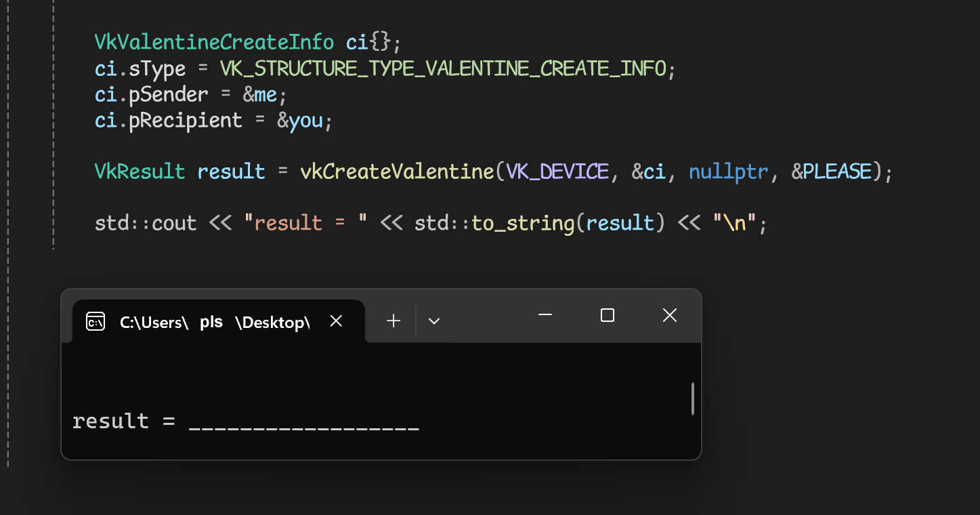Select the C:\Users\pls\Desktop tab title
980x515 pixels.
[x=214, y=323]
